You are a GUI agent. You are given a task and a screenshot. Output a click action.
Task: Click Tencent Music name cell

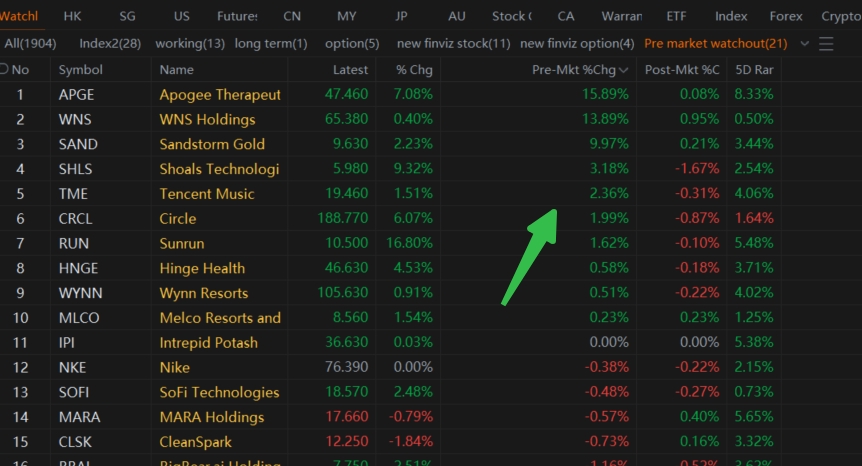click(x=207, y=193)
